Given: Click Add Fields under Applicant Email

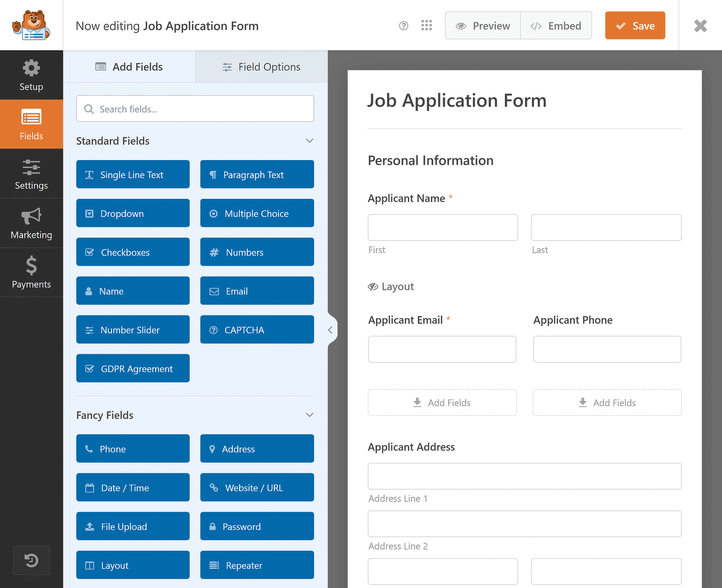Looking at the screenshot, I should point(442,403).
